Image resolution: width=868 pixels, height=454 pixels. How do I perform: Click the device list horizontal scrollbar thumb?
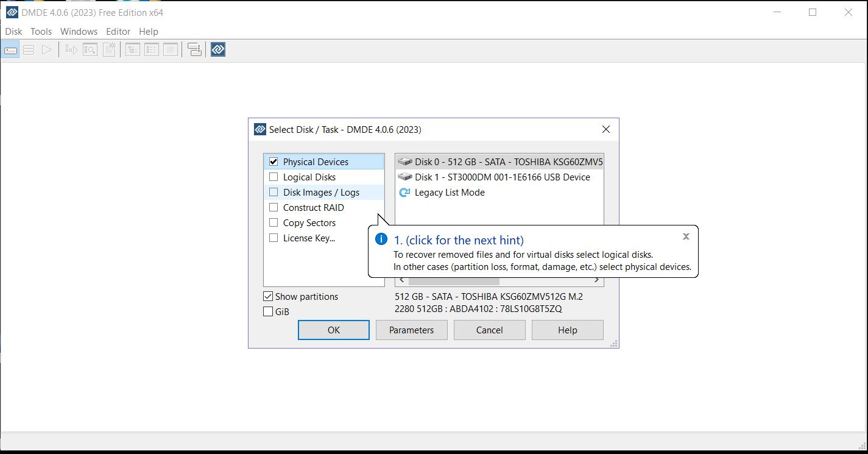[x=454, y=281]
